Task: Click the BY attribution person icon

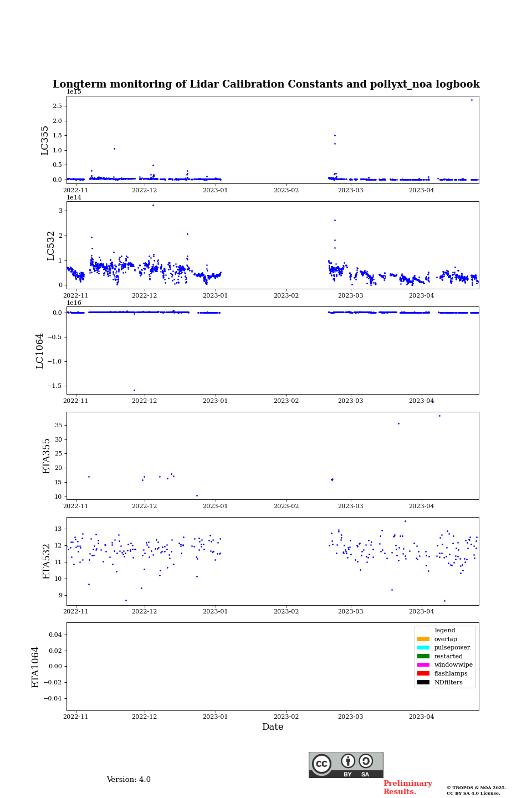Action: 348,761
